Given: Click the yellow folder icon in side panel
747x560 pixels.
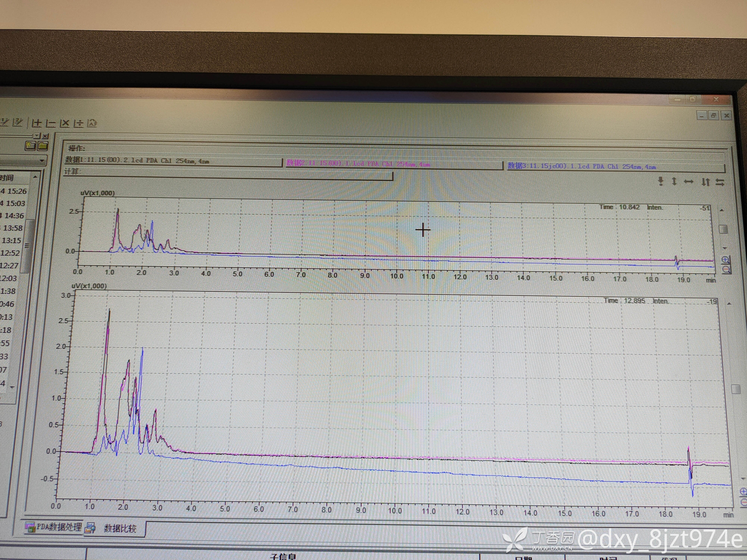Looking at the screenshot, I should (x=43, y=146).
